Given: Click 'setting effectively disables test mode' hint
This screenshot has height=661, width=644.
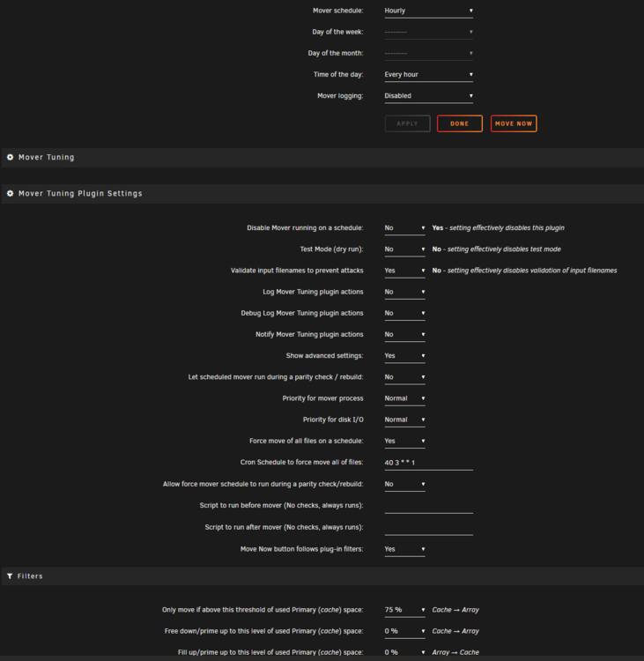Looking at the screenshot, I should pyautogui.click(x=504, y=249).
